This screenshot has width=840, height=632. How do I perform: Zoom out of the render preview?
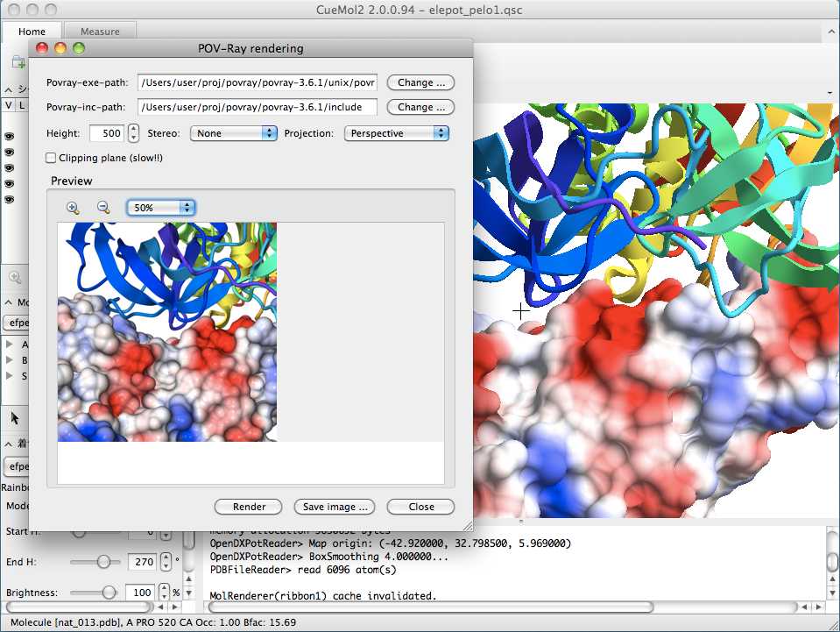[103, 208]
